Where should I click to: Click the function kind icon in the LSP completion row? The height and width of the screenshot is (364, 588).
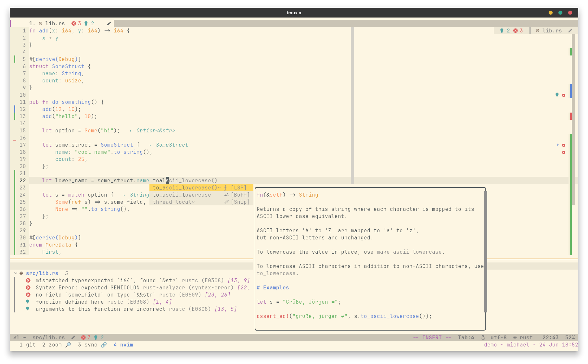(225, 188)
